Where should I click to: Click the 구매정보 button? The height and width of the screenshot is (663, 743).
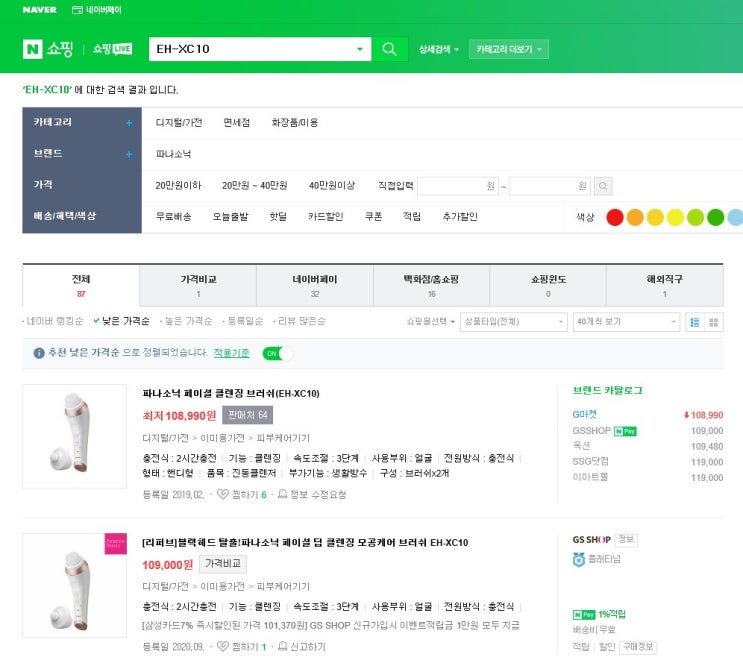638,647
